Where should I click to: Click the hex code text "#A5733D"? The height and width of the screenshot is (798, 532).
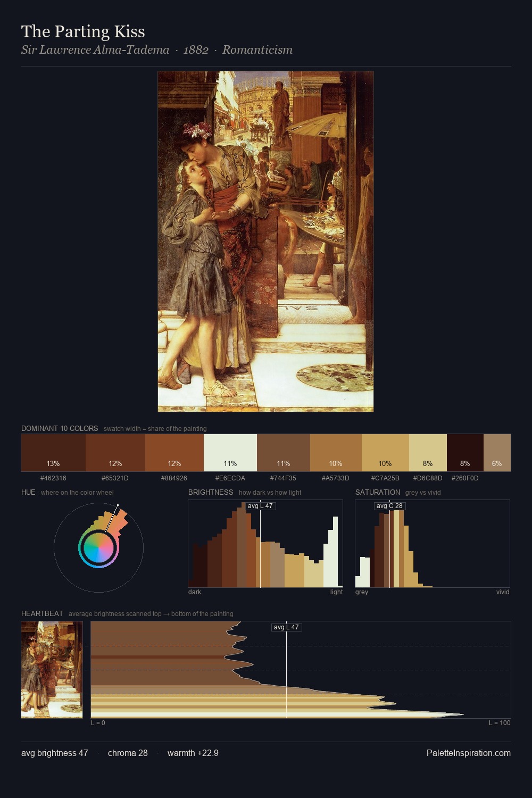click(335, 478)
